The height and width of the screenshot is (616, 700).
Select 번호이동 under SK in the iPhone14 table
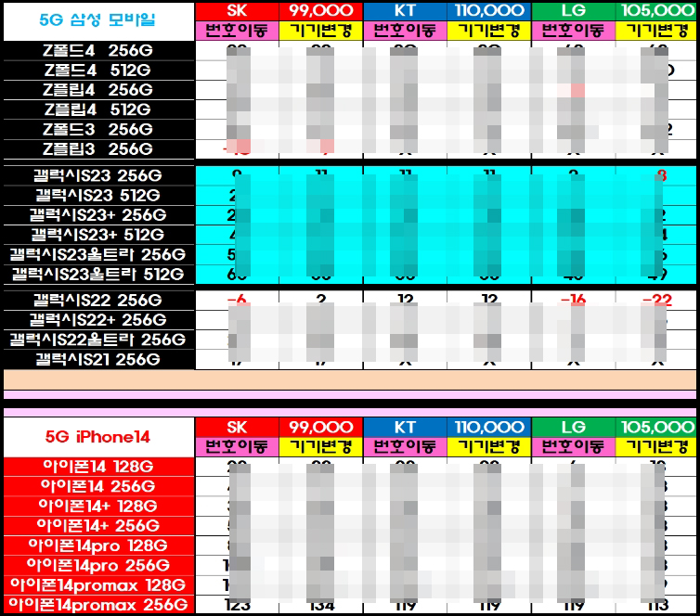tap(237, 447)
